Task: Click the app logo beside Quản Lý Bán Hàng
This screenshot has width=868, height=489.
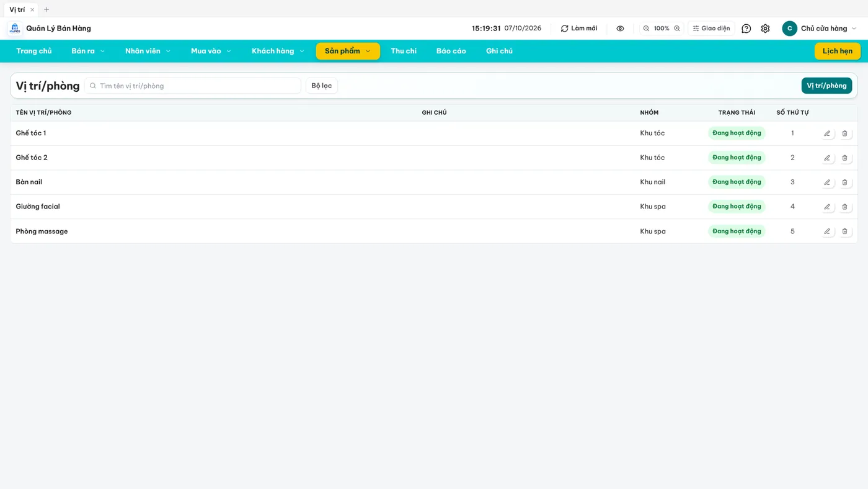Action: click(15, 29)
